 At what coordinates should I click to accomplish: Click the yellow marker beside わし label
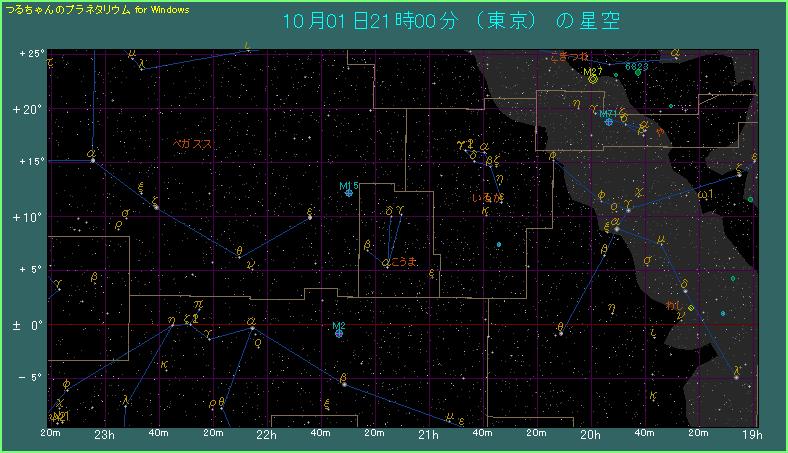tap(691, 308)
